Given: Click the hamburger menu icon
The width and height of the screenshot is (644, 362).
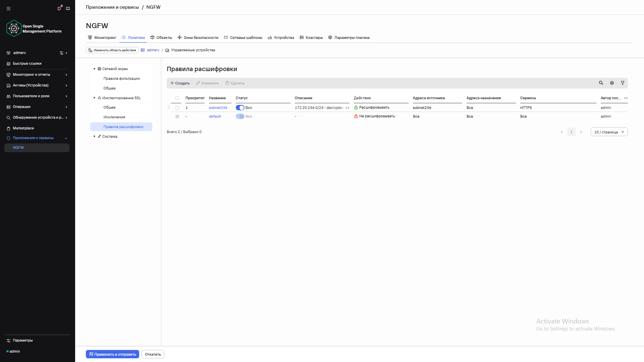Looking at the screenshot, I should tap(8, 8).
